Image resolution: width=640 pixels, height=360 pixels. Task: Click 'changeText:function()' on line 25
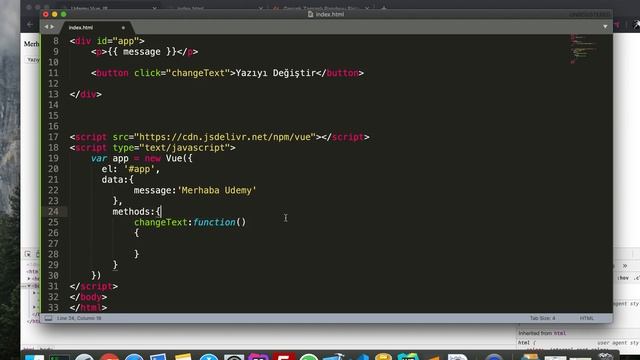pos(190,222)
